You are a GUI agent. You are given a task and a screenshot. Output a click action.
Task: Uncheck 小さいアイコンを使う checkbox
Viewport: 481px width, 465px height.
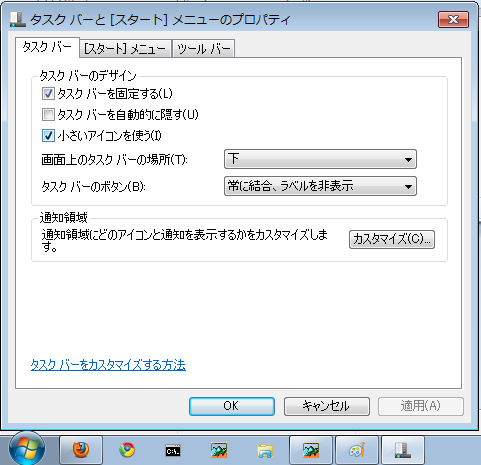tap(48, 136)
